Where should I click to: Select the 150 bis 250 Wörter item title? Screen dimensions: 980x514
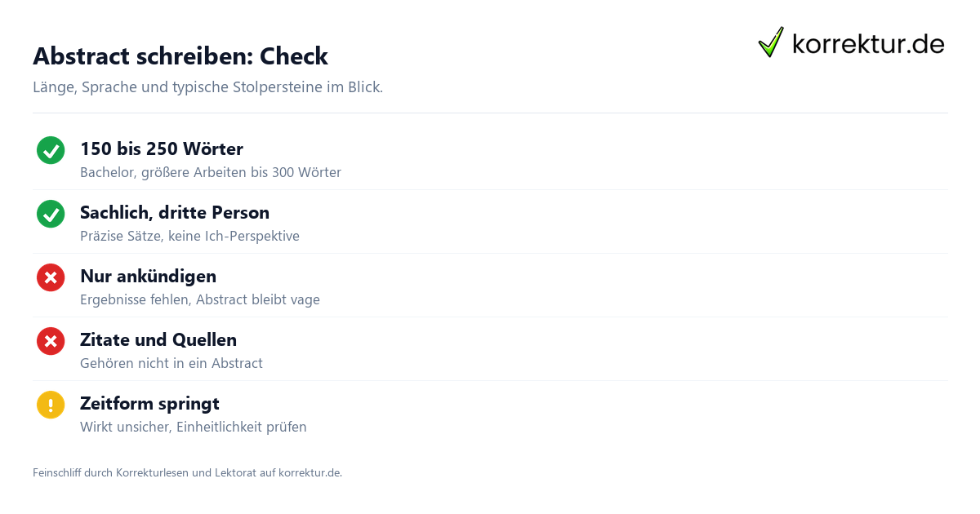coord(162,148)
